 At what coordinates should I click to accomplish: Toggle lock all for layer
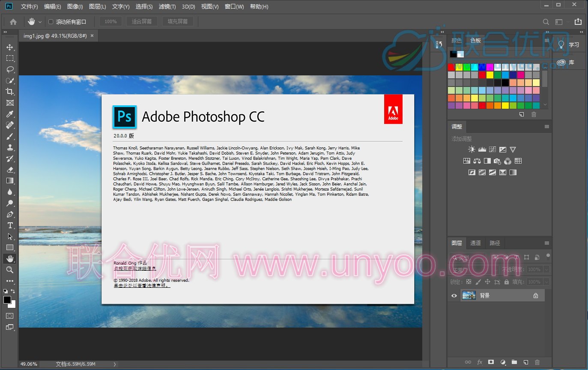[507, 282]
